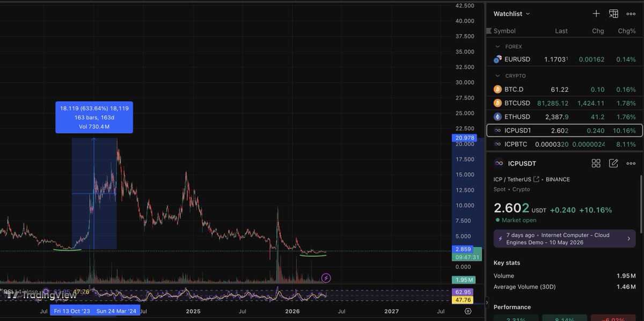
Task: Open the note edit icon for ICPUSDT
Action: (x=613, y=163)
